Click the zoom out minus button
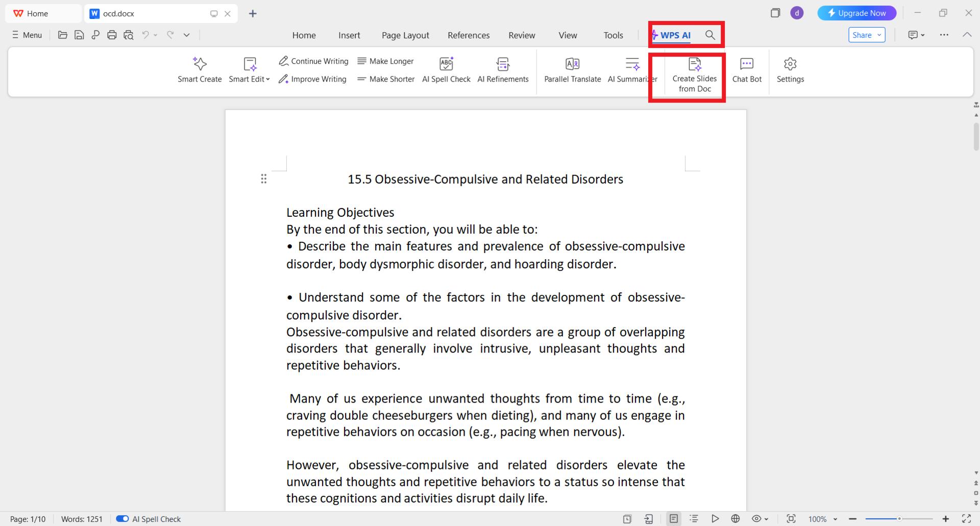 tap(852, 518)
